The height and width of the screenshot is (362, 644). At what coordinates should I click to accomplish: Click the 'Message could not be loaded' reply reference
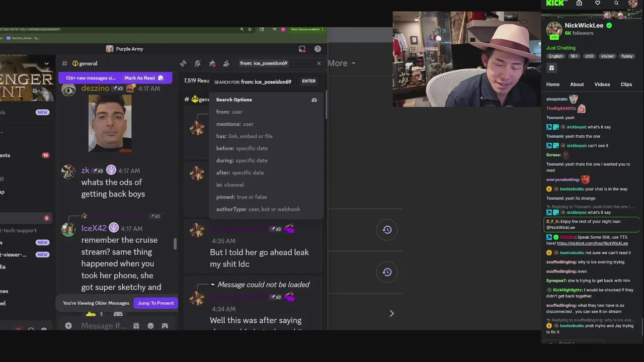point(263,285)
